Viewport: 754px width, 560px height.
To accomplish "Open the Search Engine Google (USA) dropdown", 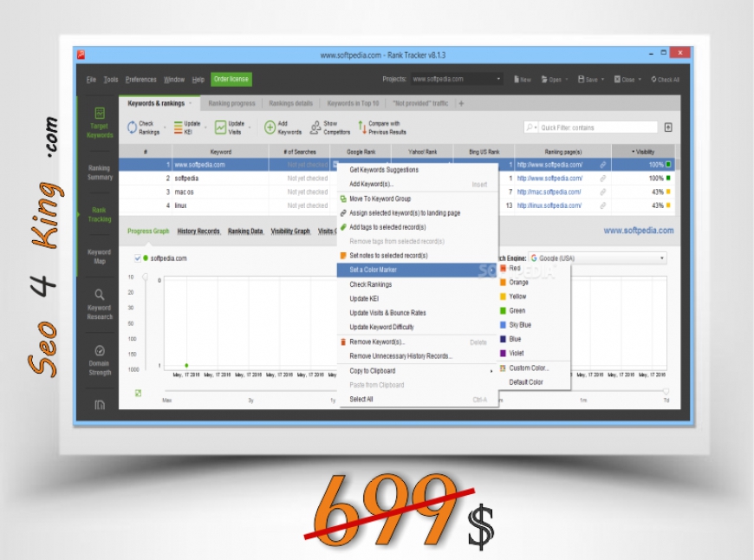I will [598, 257].
